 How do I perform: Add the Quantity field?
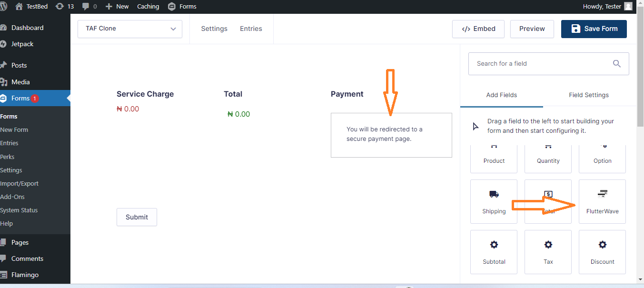(x=548, y=159)
